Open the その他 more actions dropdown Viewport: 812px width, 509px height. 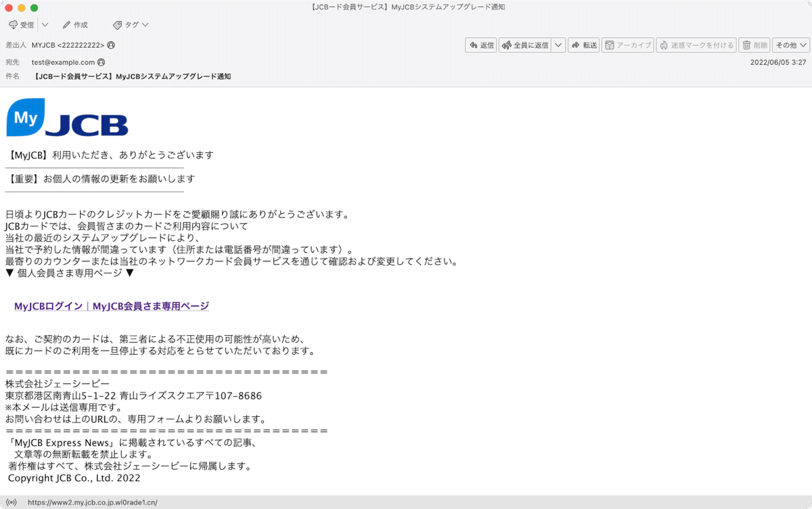coord(791,45)
